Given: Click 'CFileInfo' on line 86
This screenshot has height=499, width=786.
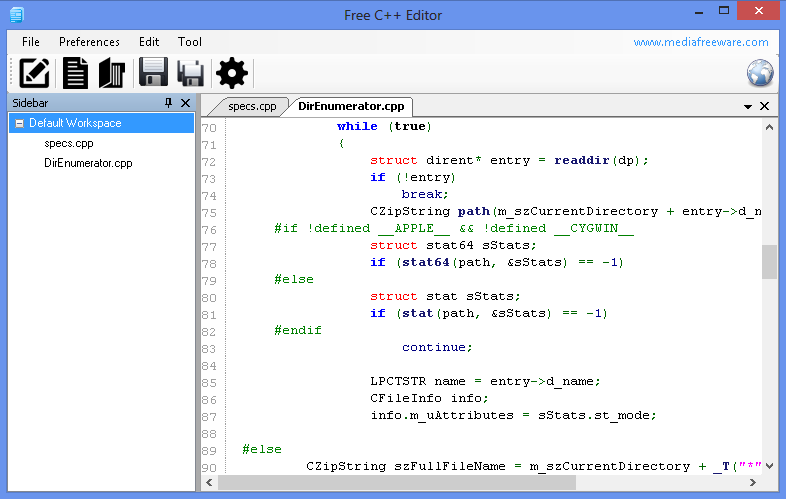Looking at the screenshot, I should pyautogui.click(x=406, y=399).
